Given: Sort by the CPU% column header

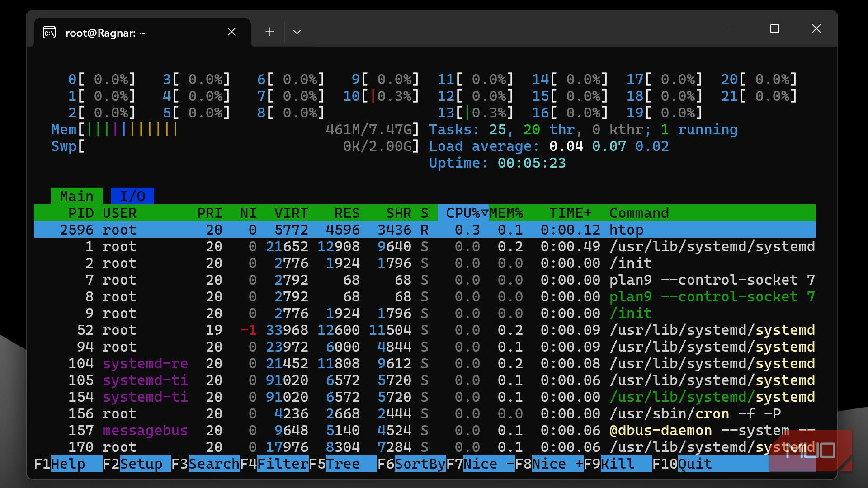Looking at the screenshot, I should coord(462,213).
